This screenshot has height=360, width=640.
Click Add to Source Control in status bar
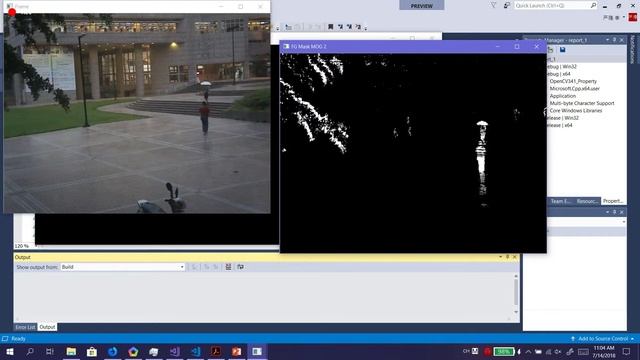pos(603,339)
